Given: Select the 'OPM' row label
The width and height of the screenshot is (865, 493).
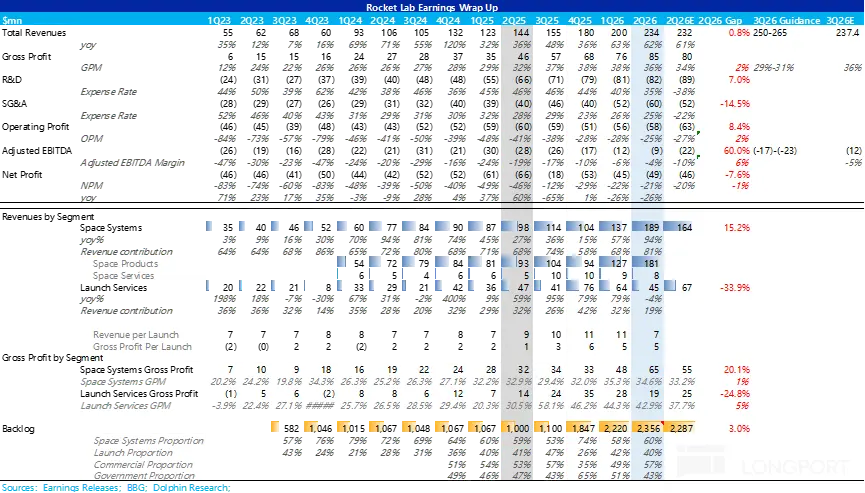Looking at the screenshot, I should click(x=92, y=139).
